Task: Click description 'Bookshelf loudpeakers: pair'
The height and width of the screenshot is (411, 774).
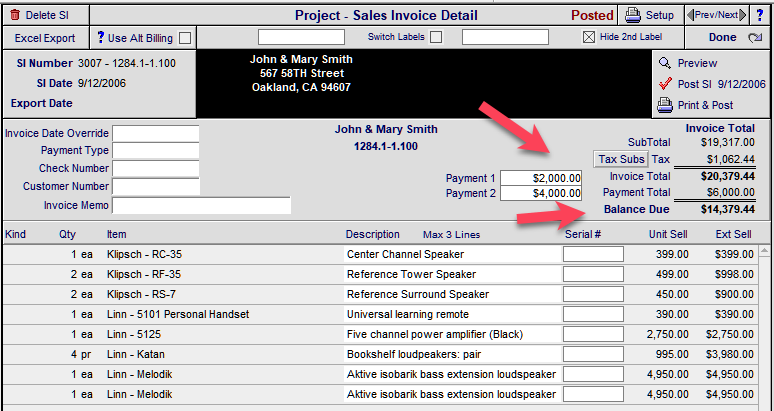Action: coord(414,354)
